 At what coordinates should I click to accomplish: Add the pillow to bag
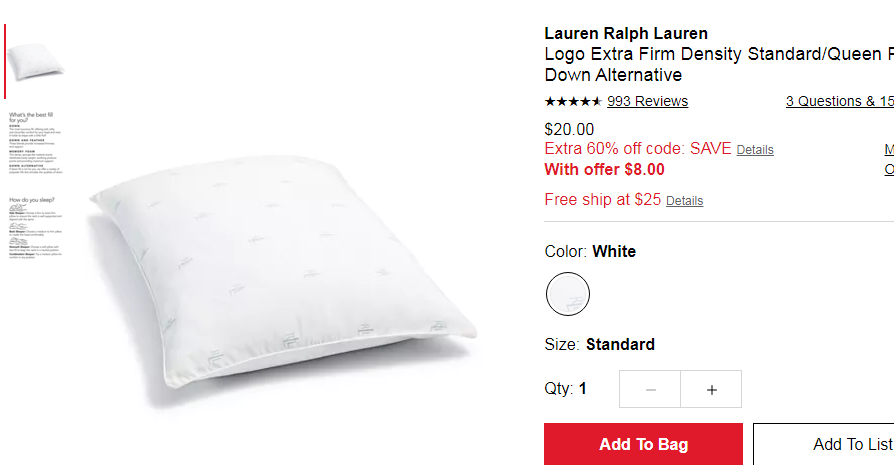643,444
